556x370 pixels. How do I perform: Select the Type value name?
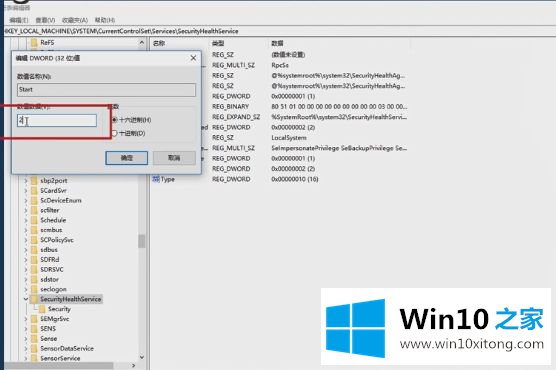click(x=168, y=179)
